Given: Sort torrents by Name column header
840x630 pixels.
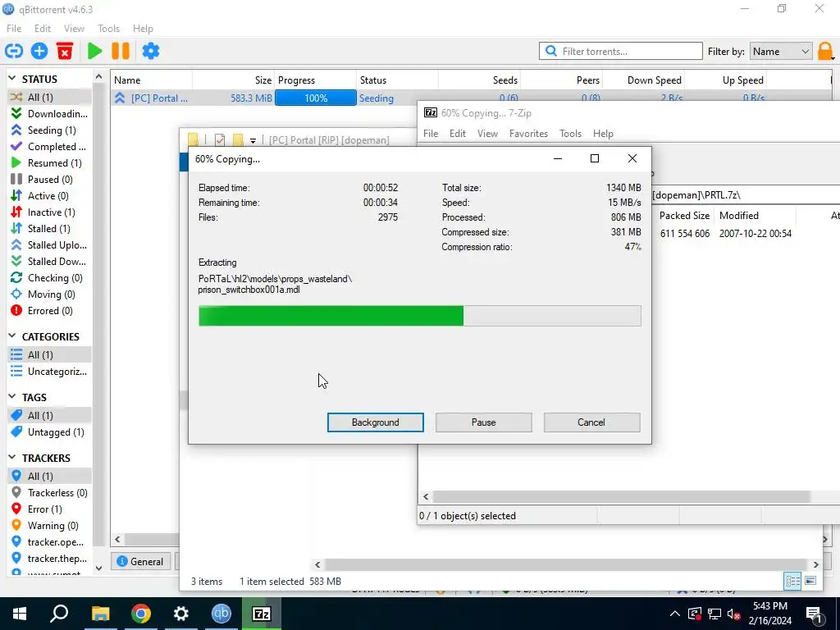Looking at the screenshot, I should pos(152,80).
